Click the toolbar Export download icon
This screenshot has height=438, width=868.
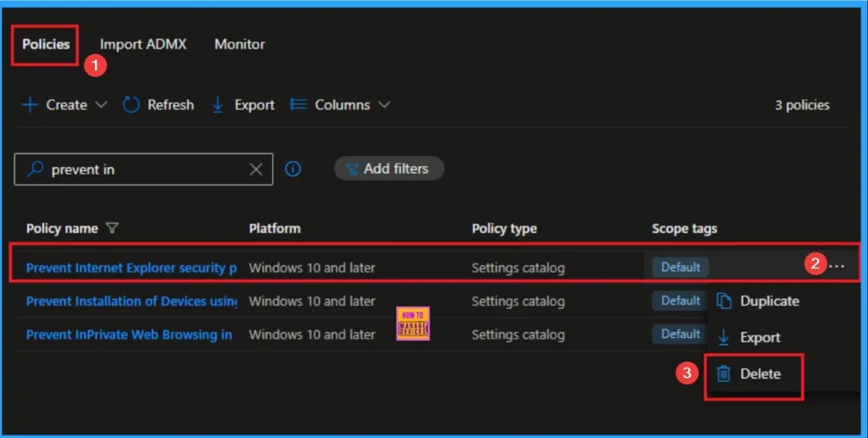[x=218, y=104]
